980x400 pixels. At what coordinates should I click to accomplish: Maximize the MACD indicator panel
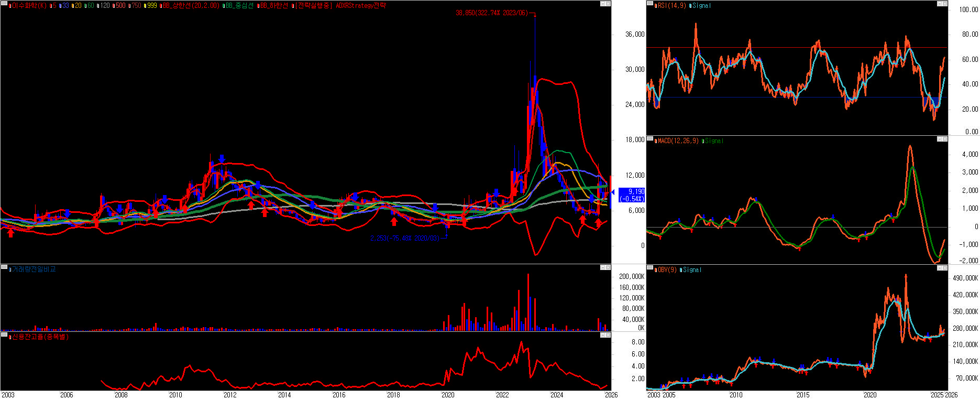[940, 139]
